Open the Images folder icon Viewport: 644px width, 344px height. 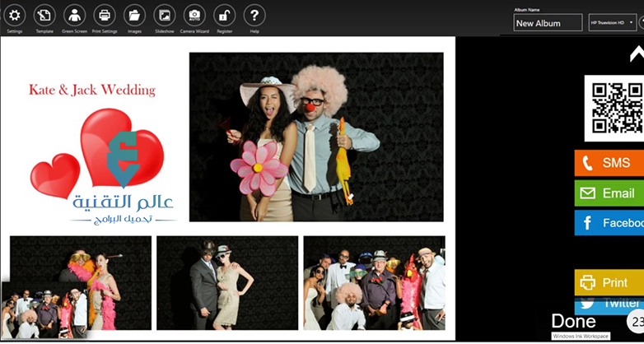click(x=134, y=16)
